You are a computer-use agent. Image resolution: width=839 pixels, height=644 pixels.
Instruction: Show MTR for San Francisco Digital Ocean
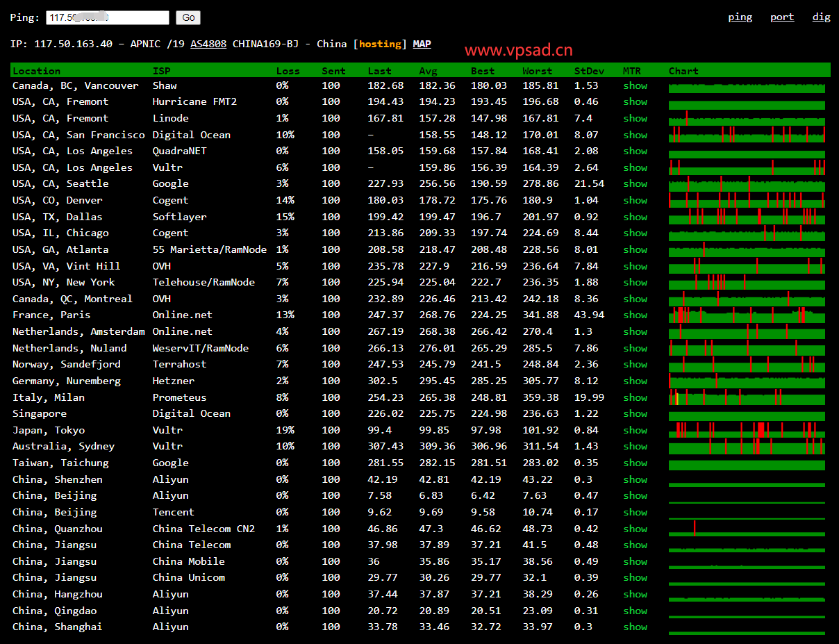(635, 135)
